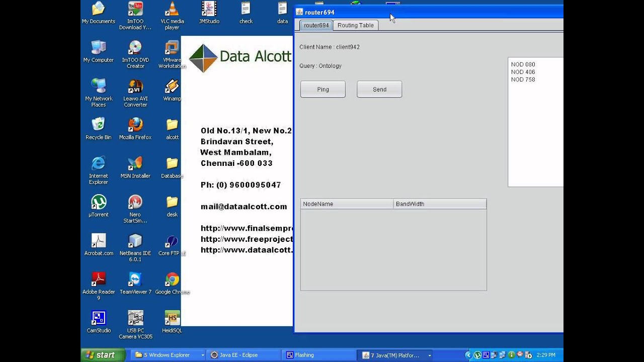Screen dimensions: 644x362
Task: Click the BandWidth column header
Action: click(x=440, y=204)
